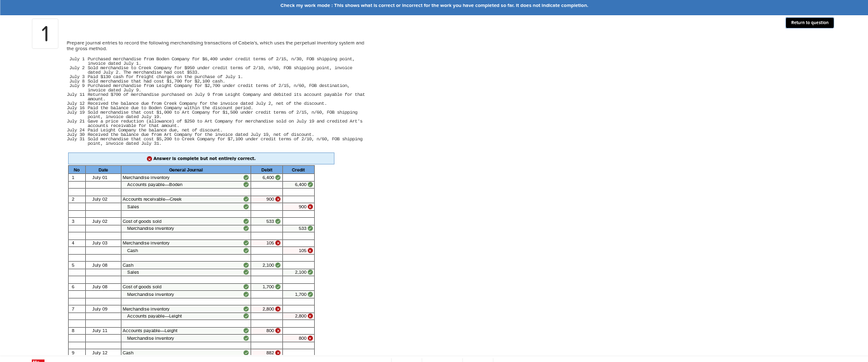The width and height of the screenshot is (868, 362).
Task: Click green check beside the 533 debit
Action: coord(278,221)
